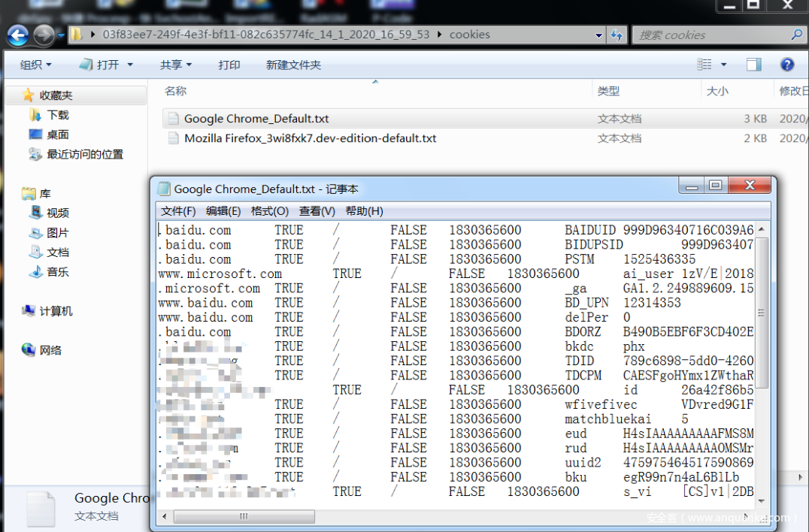Viewport: 809px width, 532px height.
Task: Toggle the preview pane icon
Action: pos(753,65)
